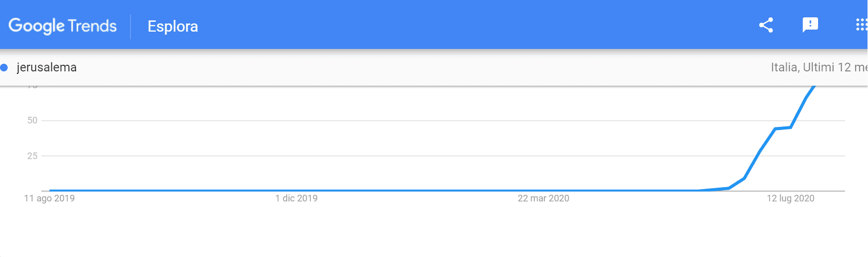Image resolution: width=868 pixels, height=257 pixels.
Task: Click the 12 lug 2020 date label
Action: point(791,198)
